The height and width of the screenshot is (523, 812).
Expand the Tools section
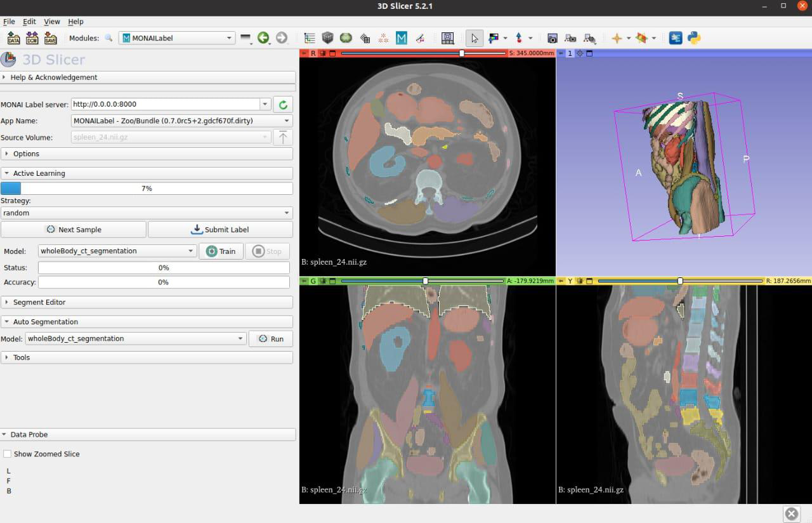tap(147, 357)
